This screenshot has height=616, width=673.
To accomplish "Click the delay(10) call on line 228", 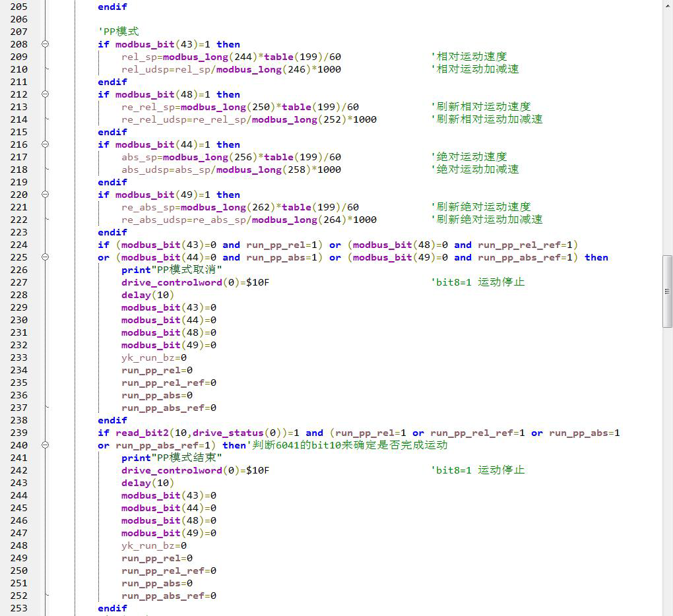I will [x=148, y=295].
